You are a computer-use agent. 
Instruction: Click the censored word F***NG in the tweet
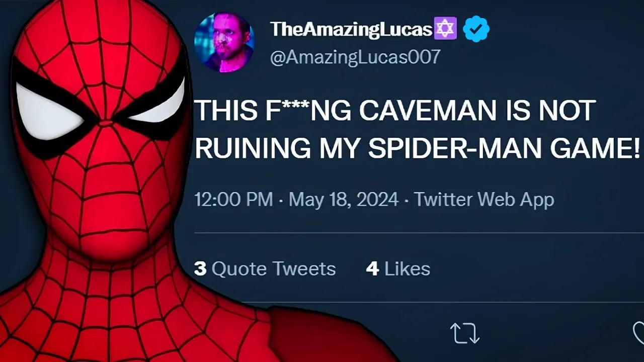tap(308, 111)
